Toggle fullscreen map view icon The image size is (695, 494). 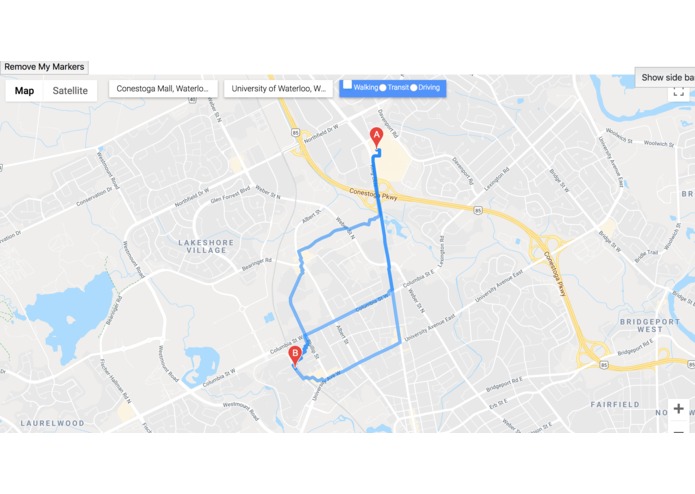tap(678, 92)
